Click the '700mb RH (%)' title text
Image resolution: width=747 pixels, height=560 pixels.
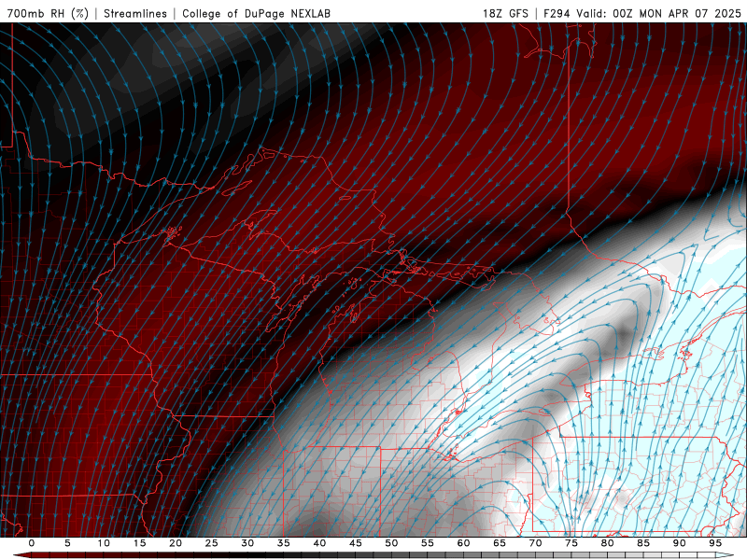click(x=48, y=13)
